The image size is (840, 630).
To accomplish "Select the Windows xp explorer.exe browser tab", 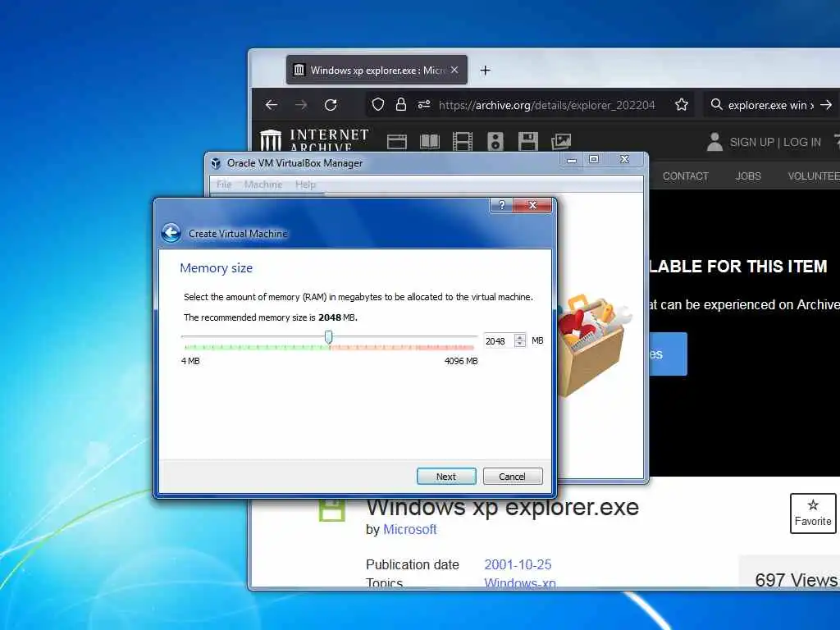I will point(377,71).
